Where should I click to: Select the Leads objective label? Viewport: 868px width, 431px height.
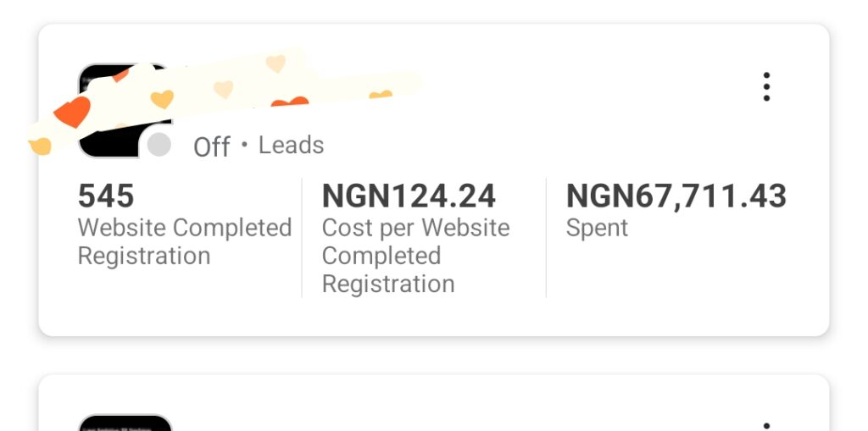[x=292, y=145]
